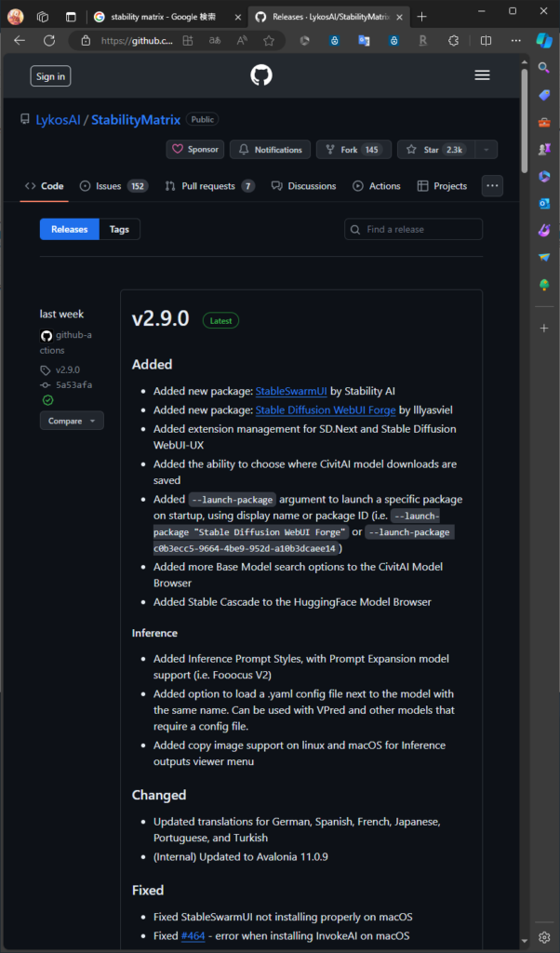Open the sidebar Search icon
The image size is (560, 953).
point(544,67)
